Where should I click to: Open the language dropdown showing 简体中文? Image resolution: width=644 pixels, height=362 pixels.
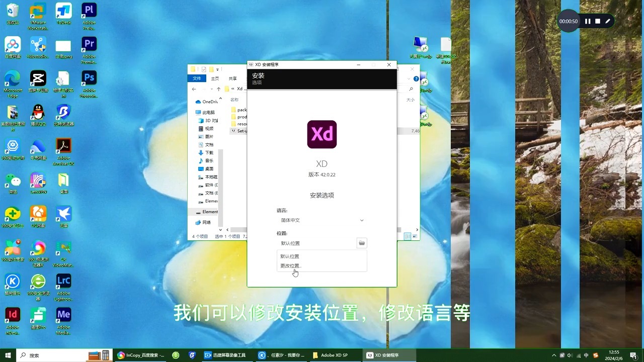click(x=321, y=220)
